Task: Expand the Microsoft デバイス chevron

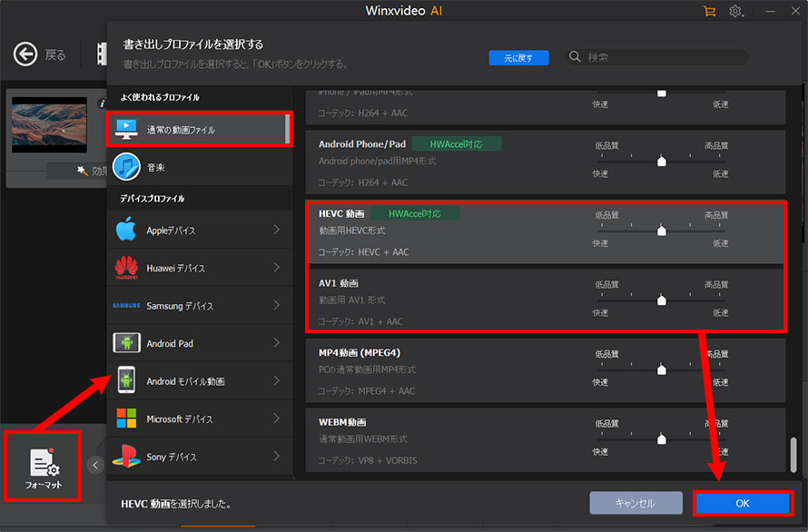Action: pyautogui.click(x=277, y=419)
